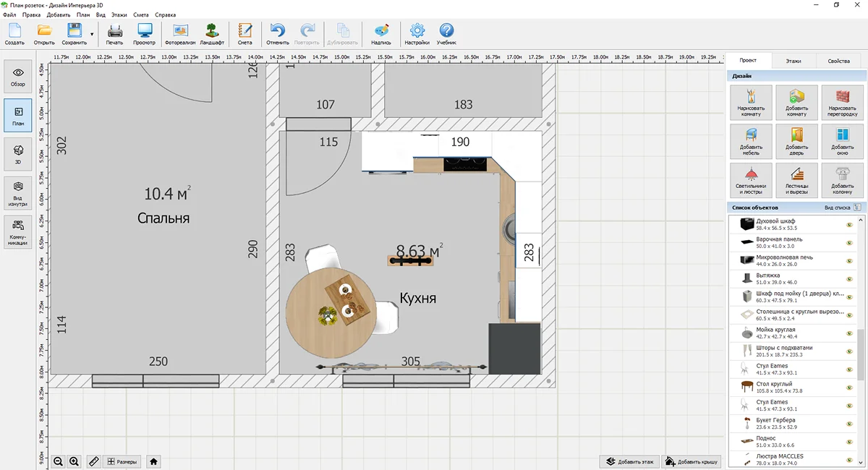Select the Поднос row in object list
This screenshot has height=470, width=868.
coord(792,441)
